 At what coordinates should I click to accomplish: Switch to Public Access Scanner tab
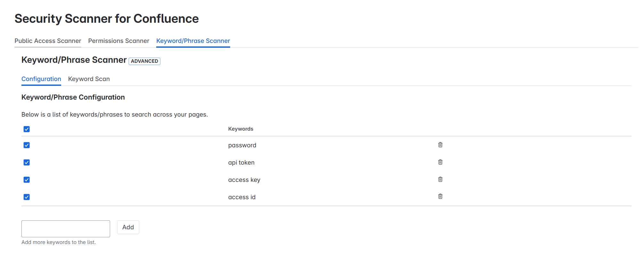(x=48, y=41)
